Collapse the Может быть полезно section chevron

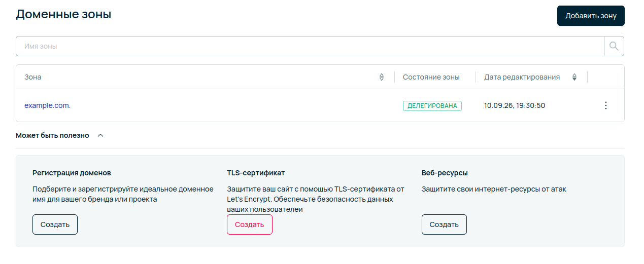(100, 135)
